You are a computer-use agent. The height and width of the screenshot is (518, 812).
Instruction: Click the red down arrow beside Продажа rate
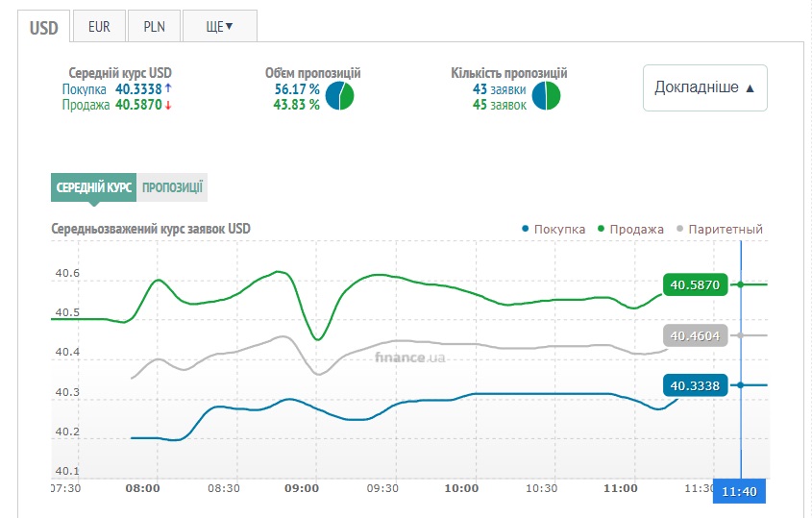168,105
